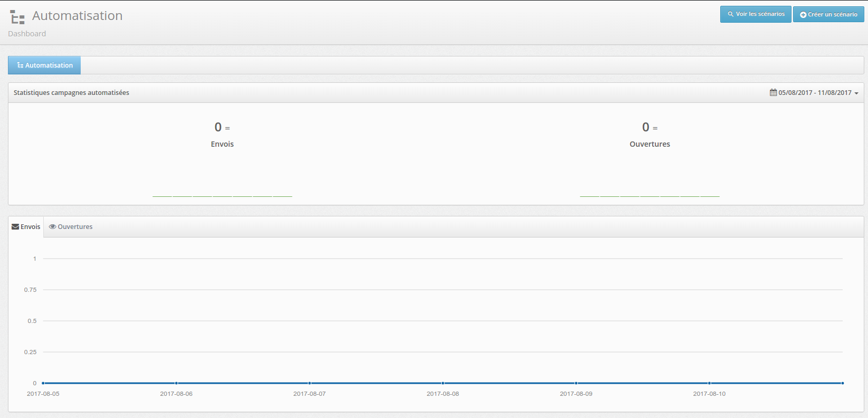This screenshot has width=868, height=418.
Task: Click the plus icon in Créer un scénario
Action: coord(803,15)
